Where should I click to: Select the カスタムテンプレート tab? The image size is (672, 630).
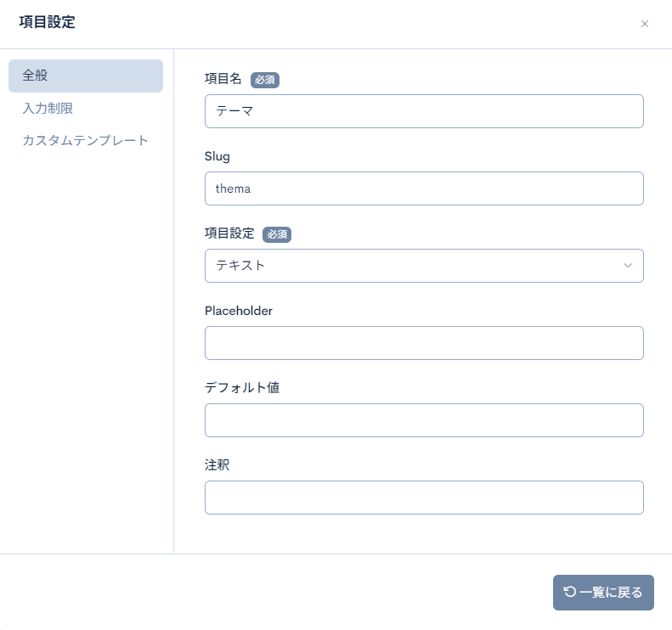coord(85,140)
